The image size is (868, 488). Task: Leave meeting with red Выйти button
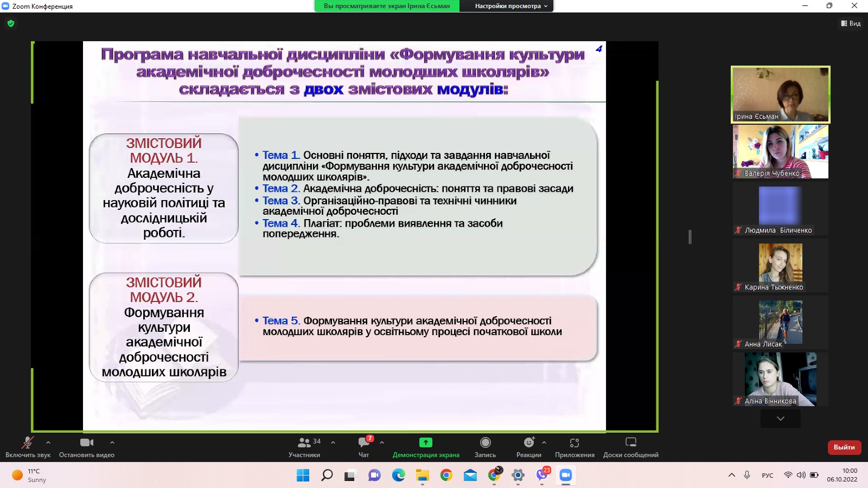point(844,447)
